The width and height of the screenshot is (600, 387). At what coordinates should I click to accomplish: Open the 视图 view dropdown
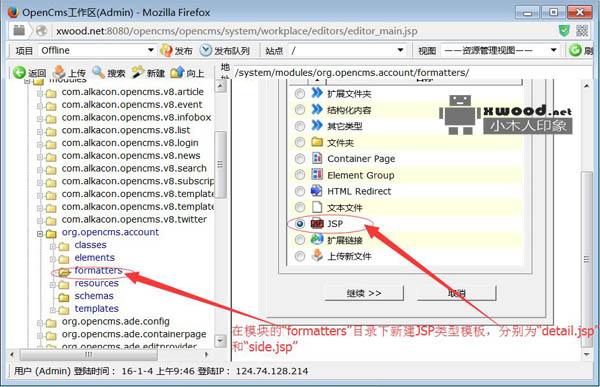(x=500, y=50)
